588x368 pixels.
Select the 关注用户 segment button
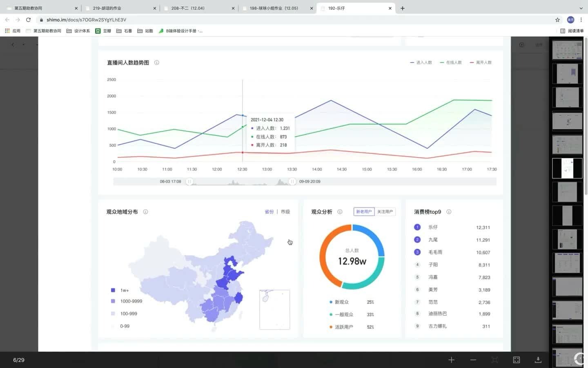pos(385,212)
